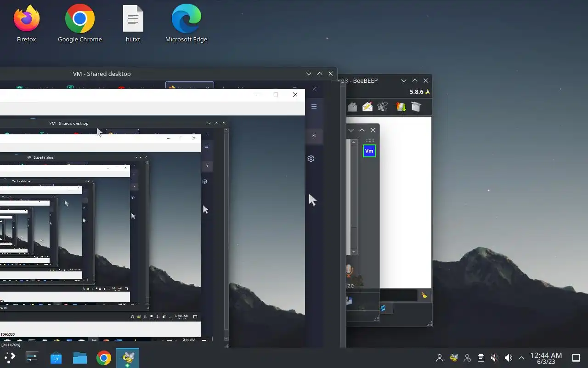588x368 pixels.
Task: Click the Show Desktop button in taskbar corner
Action: coord(576,358)
